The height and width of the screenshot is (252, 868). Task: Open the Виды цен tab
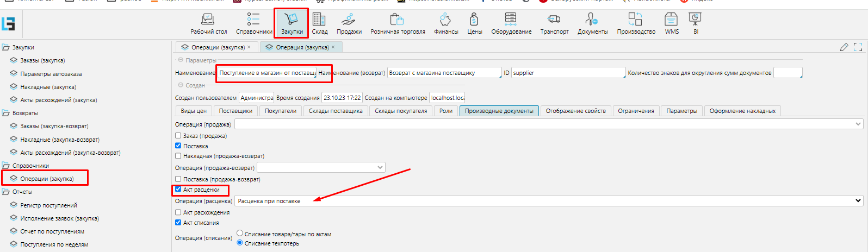(x=194, y=111)
